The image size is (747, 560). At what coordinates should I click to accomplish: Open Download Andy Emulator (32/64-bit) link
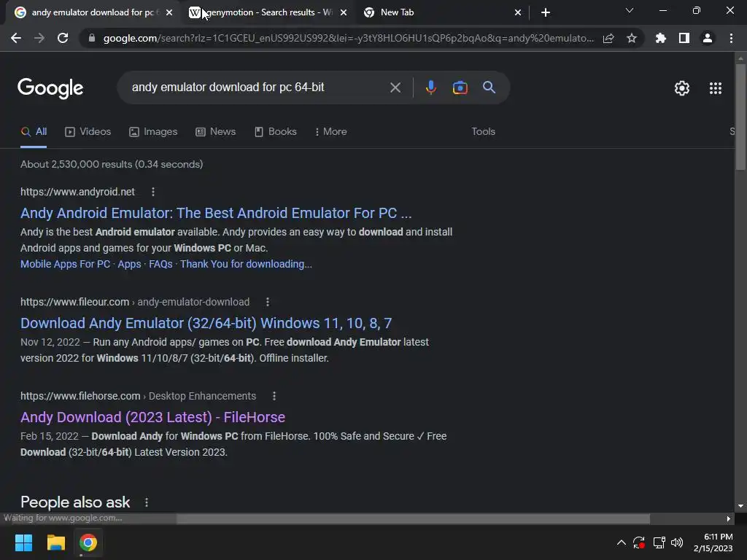tap(206, 323)
